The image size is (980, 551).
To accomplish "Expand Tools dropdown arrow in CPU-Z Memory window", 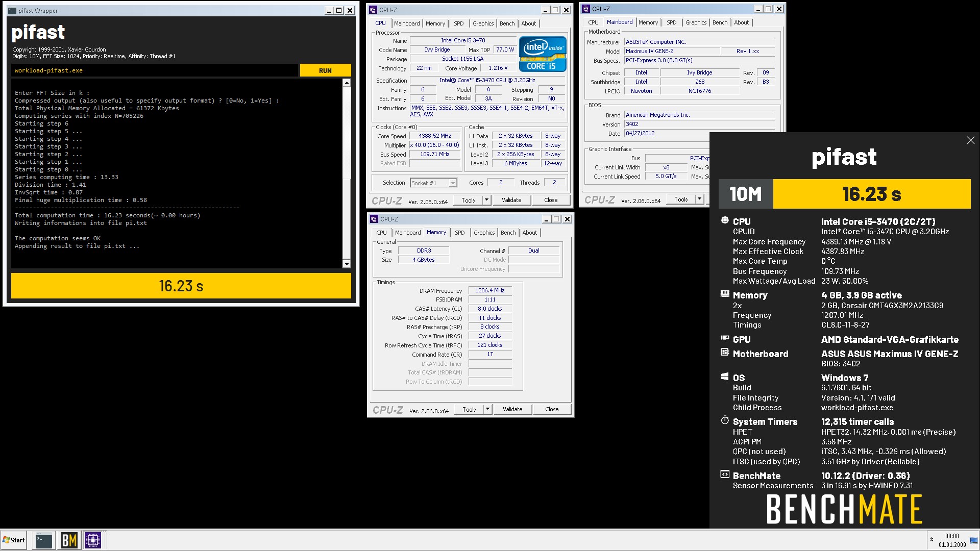I will [487, 409].
